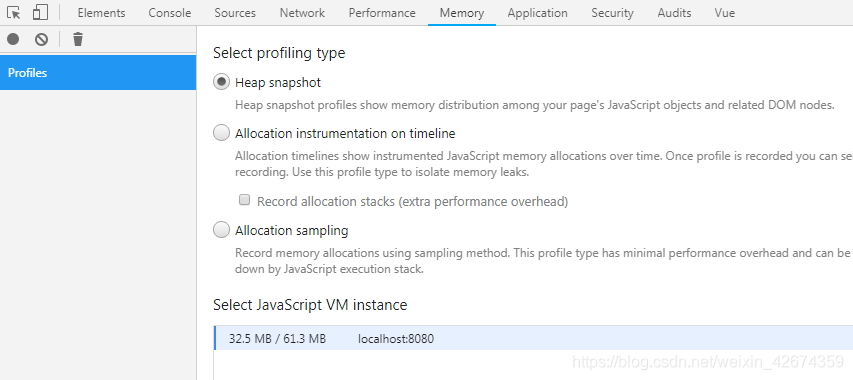Screen dimensions: 853x380
Task: Go to the Security tab
Action: coord(613,13)
